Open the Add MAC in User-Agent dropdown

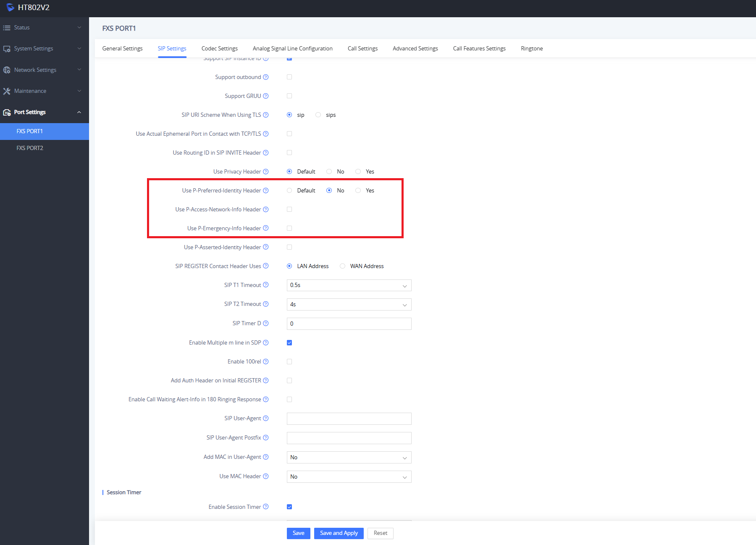(349, 458)
